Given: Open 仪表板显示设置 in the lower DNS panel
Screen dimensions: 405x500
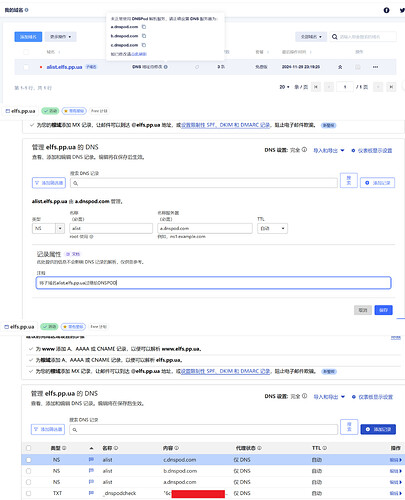Looking at the screenshot, I should (372, 397).
